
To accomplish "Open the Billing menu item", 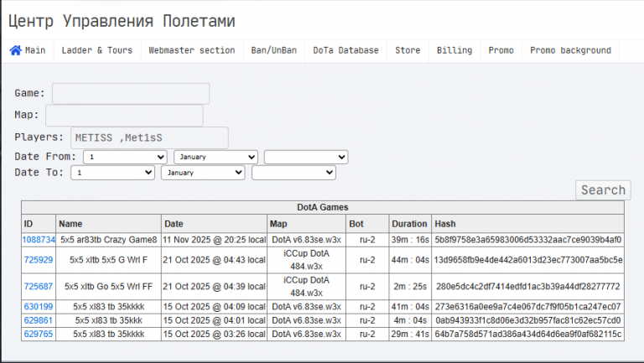I will 454,50.
